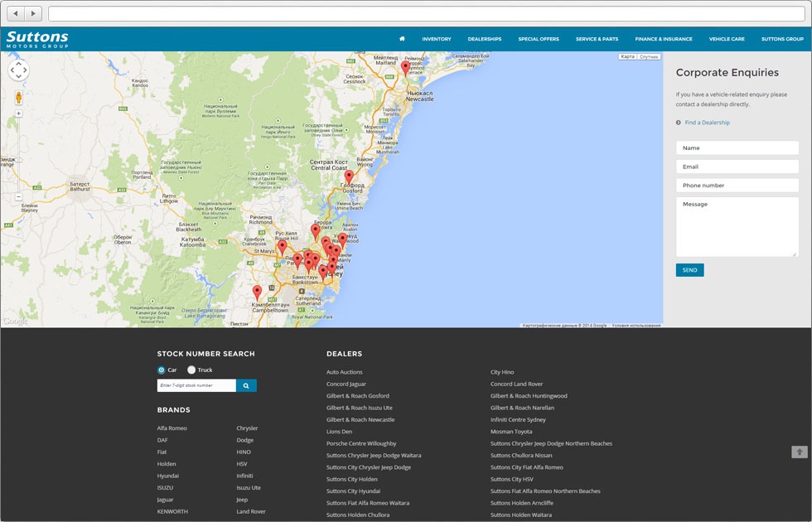Follow the Find a Dealership link
This screenshot has height=522, width=812.
[707, 123]
